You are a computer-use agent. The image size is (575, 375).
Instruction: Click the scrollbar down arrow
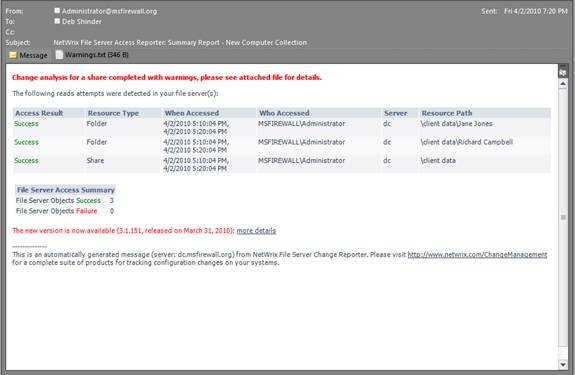tap(563, 364)
